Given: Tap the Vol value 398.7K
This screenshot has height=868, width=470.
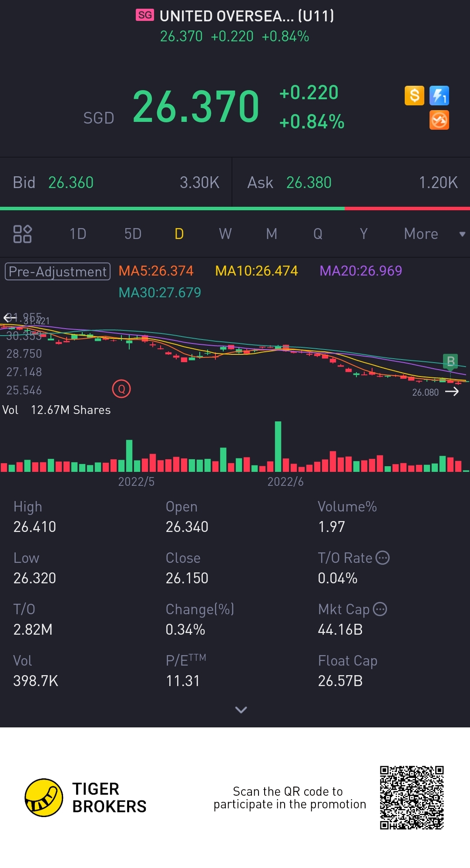Looking at the screenshot, I should coord(36,681).
